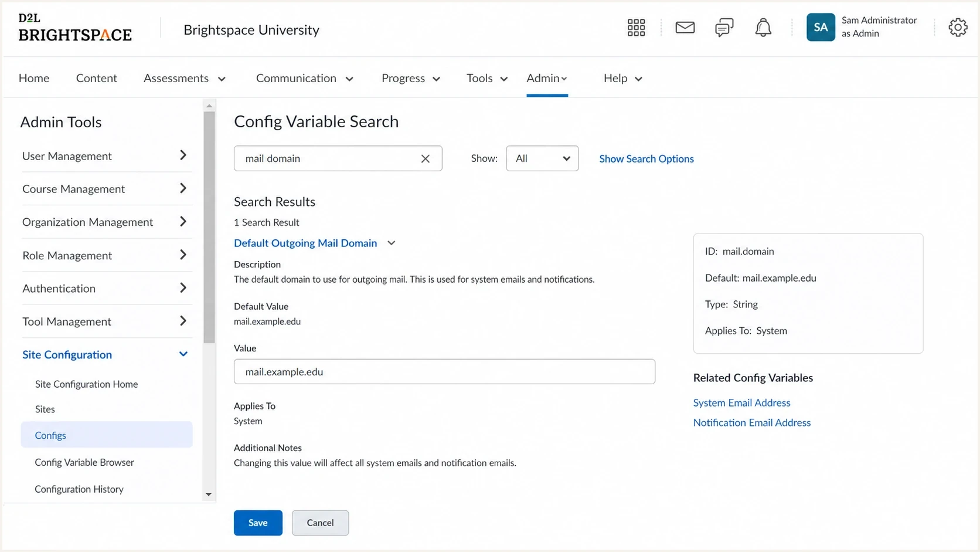
Task: Open the admin settings gear icon
Action: (x=958, y=27)
